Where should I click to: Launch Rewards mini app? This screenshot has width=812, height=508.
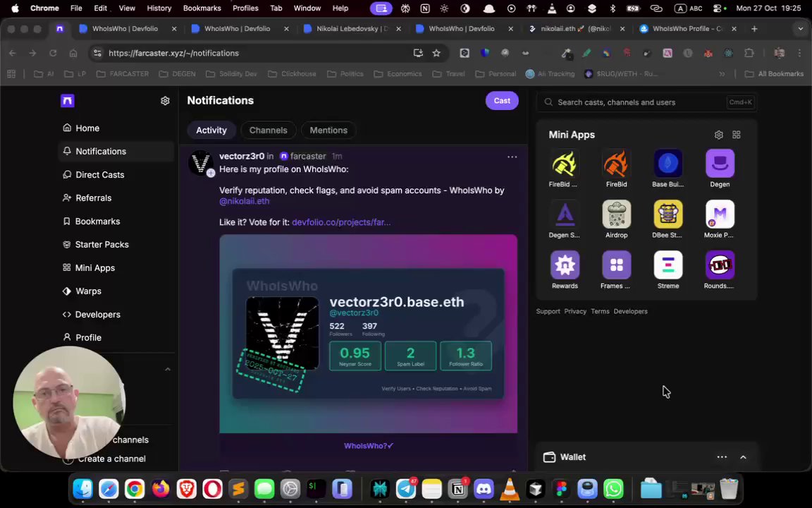[x=565, y=270]
